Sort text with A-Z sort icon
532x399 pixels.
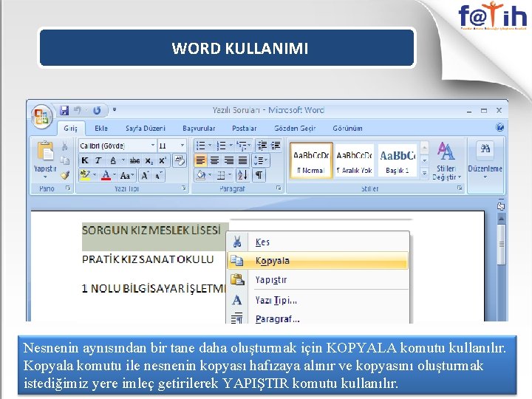click(x=243, y=175)
